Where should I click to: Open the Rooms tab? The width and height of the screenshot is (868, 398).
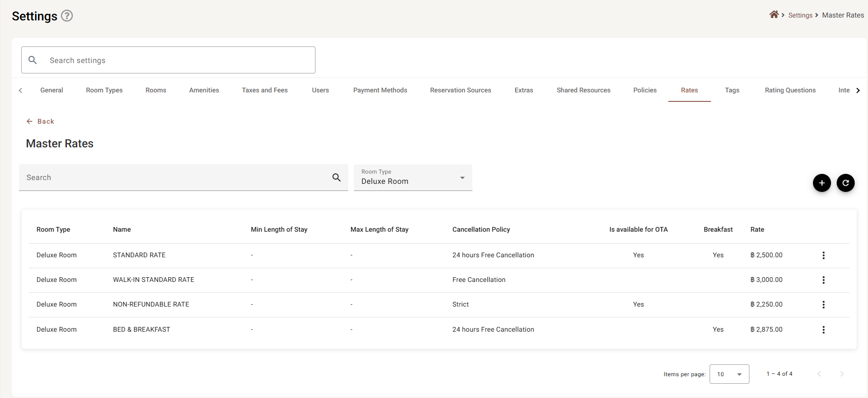coord(156,90)
